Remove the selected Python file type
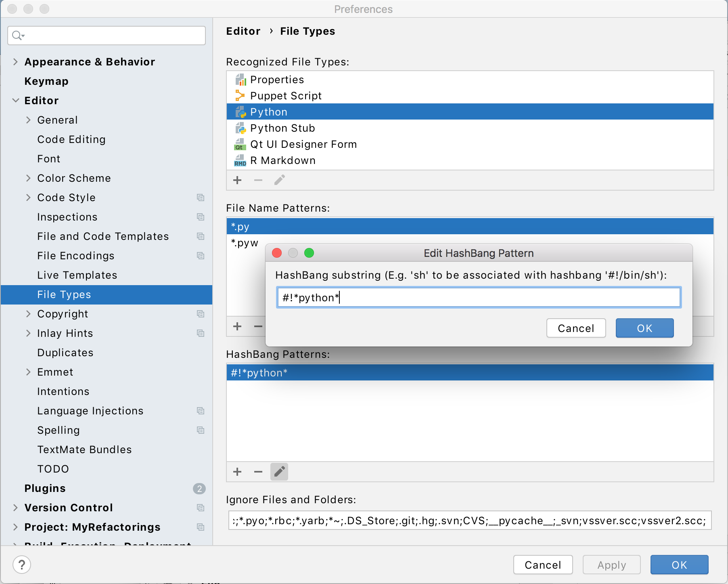 point(258,180)
